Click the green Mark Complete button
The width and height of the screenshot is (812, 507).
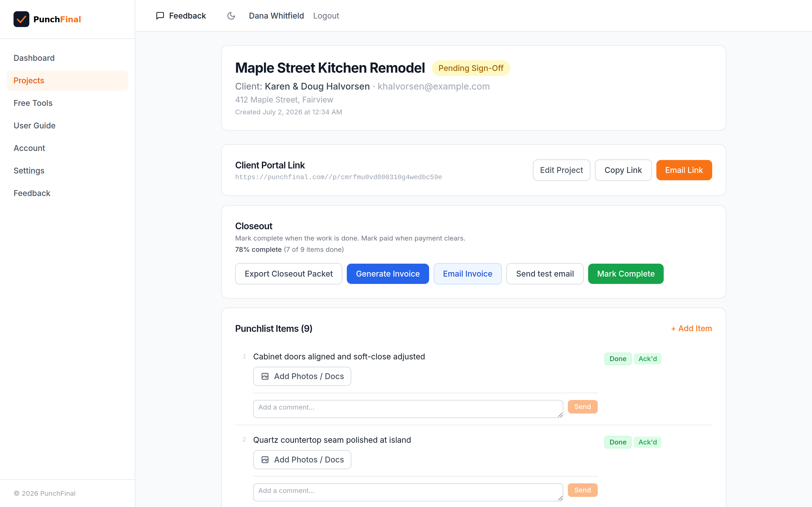pos(626,273)
